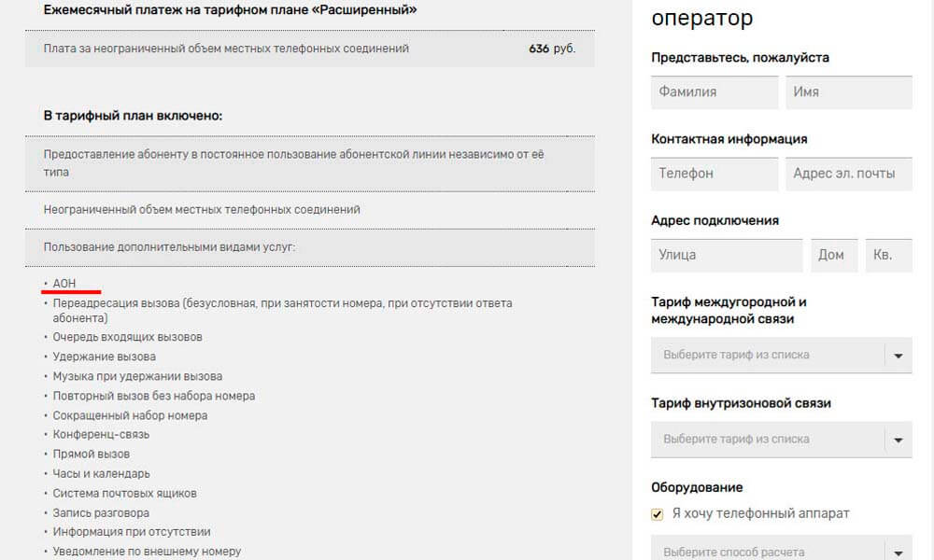The height and width of the screenshot is (560, 934).
Task: Click the Кв. apartment field
Action: (888, 255)
